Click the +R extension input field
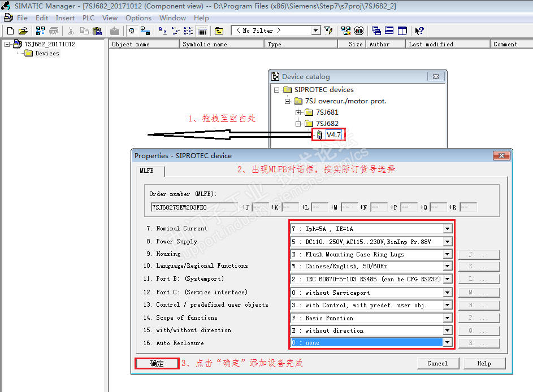The image size is (533, 392). (468, 207)
